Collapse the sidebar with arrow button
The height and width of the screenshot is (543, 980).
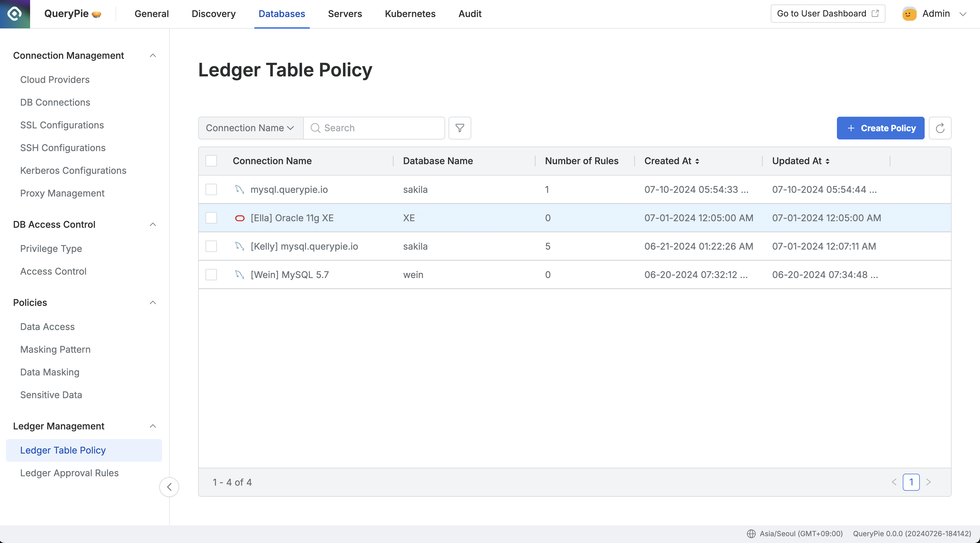tap(169, 487)
